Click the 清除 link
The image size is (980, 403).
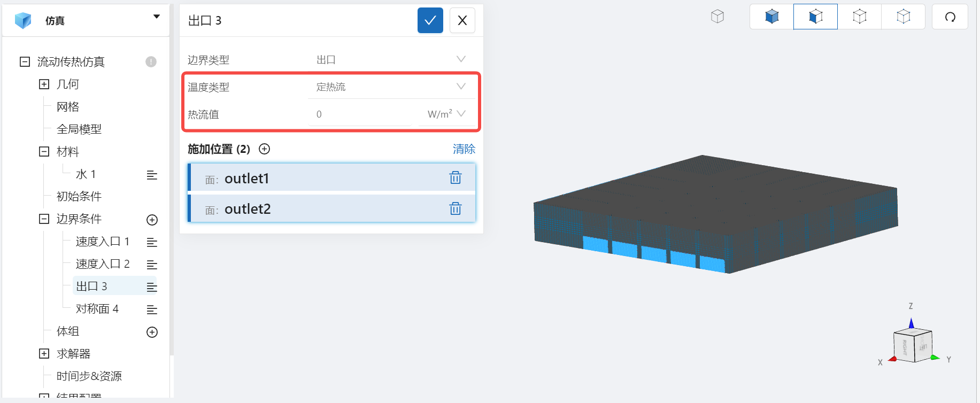coord(464,149)
